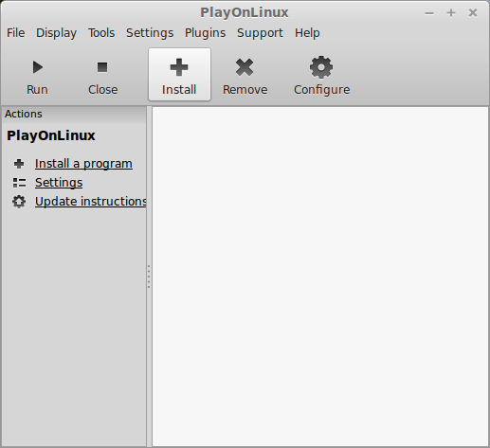Viewport: 490px width, 448px height.
Task: Click the plus icon beside Install a program
Action: point(19,164)
